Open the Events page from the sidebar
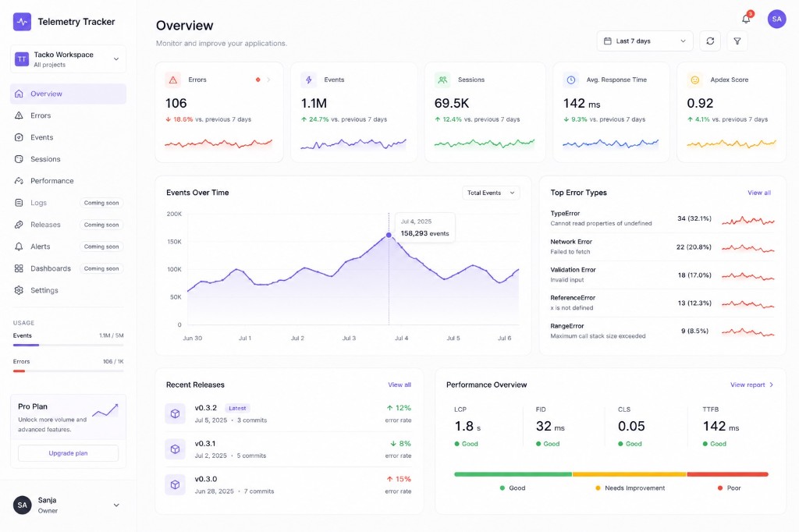The width and height of the screenshot is (799, 532). 68,137
